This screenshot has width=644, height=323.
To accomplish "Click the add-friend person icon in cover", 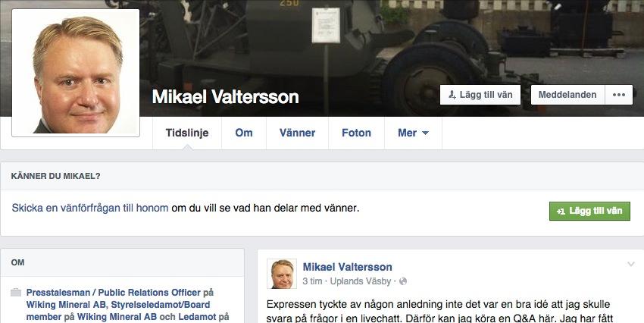I will pos(452,95).
